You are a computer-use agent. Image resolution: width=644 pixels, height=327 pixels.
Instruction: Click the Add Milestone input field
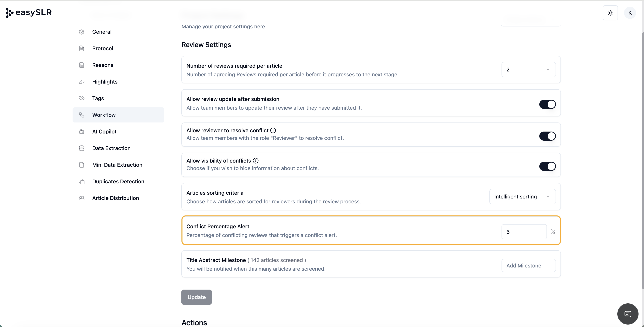pyautogui.click(x=528, y=266)
